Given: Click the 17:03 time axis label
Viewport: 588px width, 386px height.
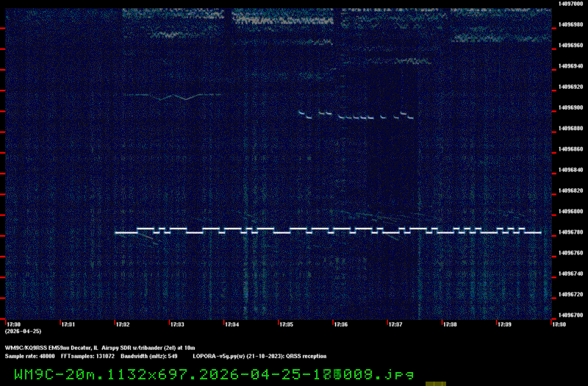Looking at the screenshot, I should tap(177, 324).
